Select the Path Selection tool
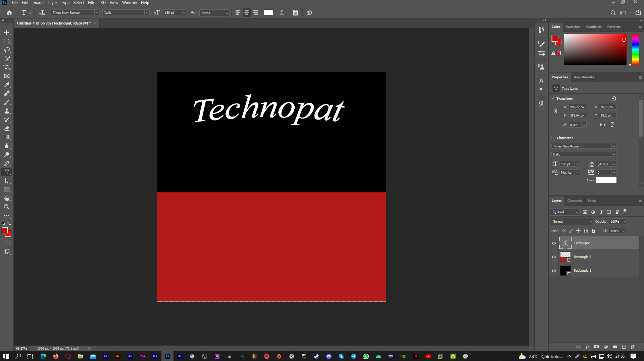Screen dimensions: 644x361 coord(7,181)
